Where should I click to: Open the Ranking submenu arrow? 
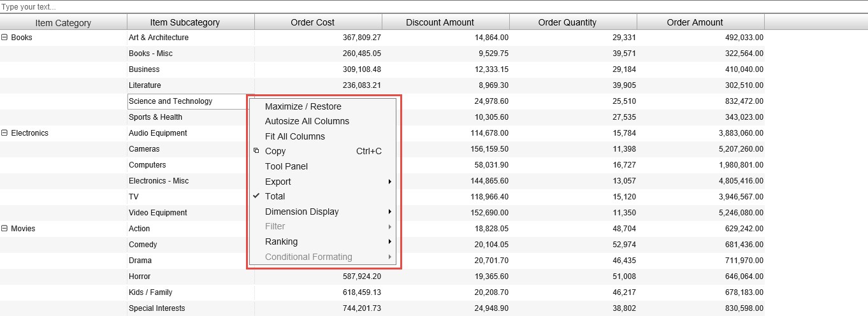pyautogui.click(x=389, y=242)
